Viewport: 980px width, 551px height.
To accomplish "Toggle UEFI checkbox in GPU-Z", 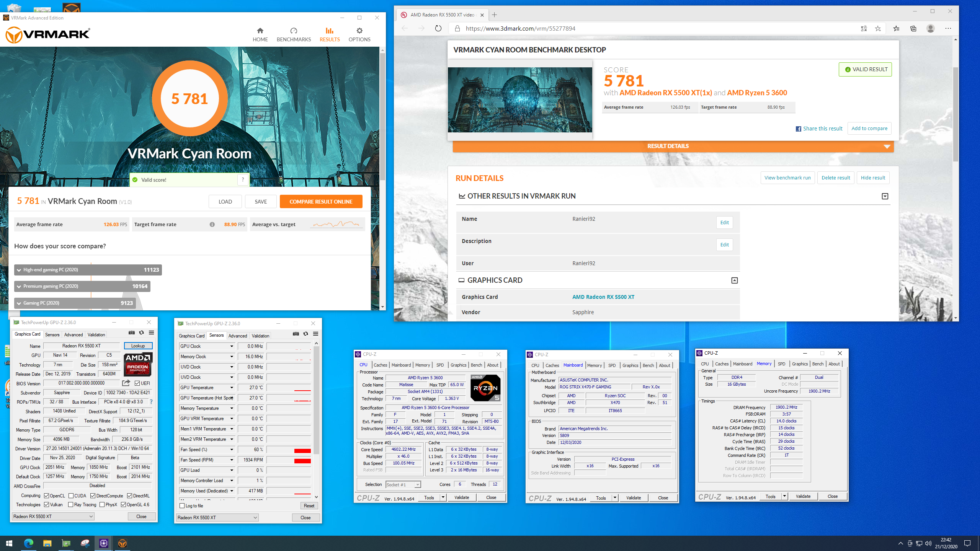I will click(x=137, y=383).
